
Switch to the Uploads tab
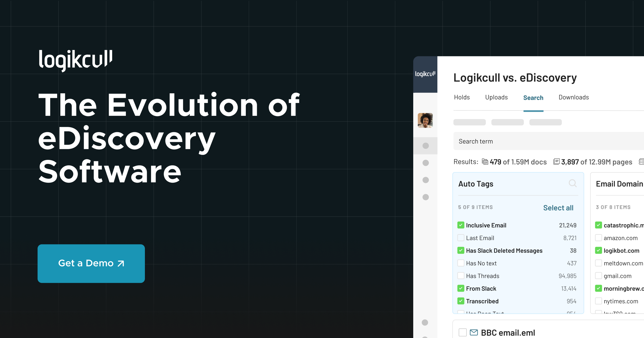(496, 97)
